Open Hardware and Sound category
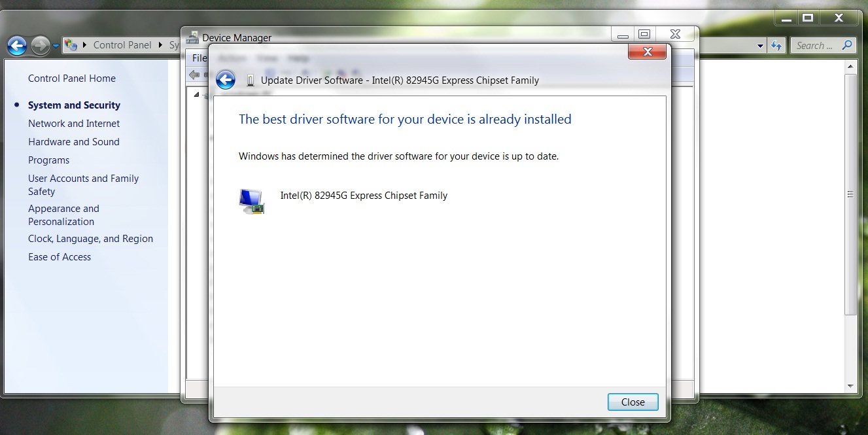This screenshot has width=868, height=435. [x=73, y=141]
